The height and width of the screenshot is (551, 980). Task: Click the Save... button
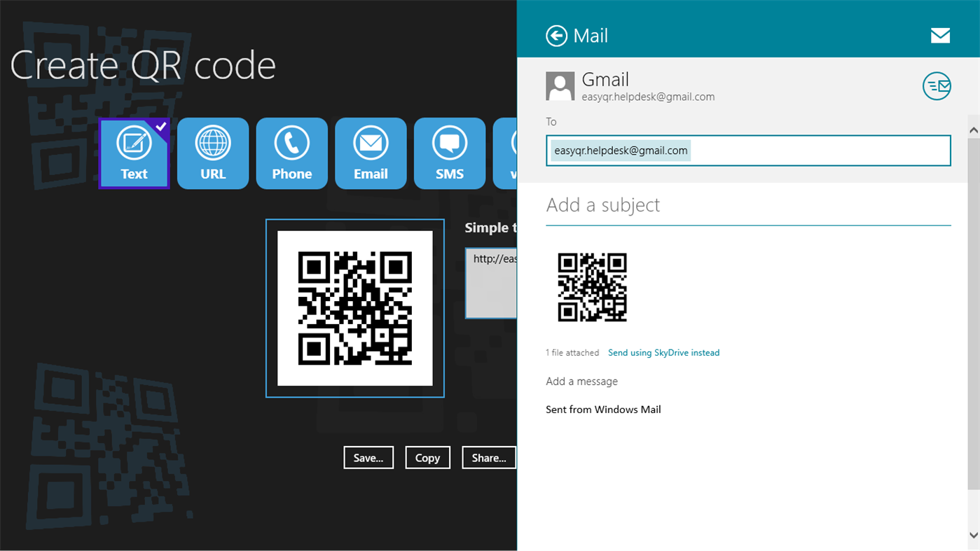coord(368,457)
